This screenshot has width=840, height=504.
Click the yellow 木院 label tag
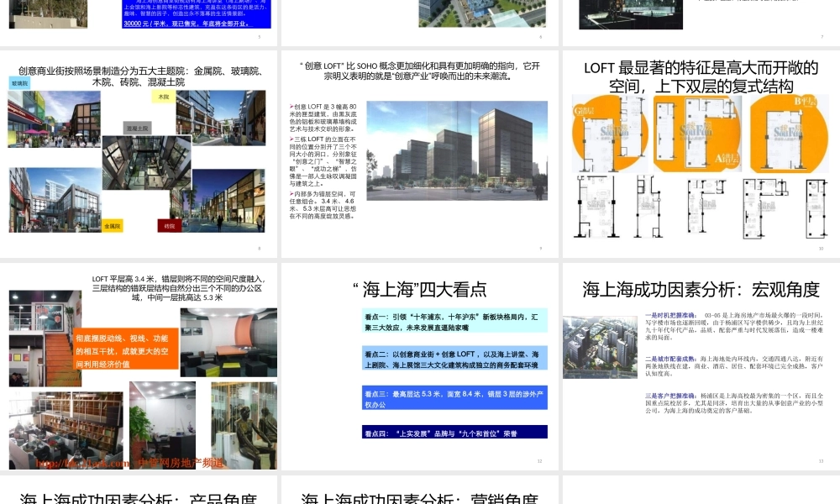tap(164, 97)
